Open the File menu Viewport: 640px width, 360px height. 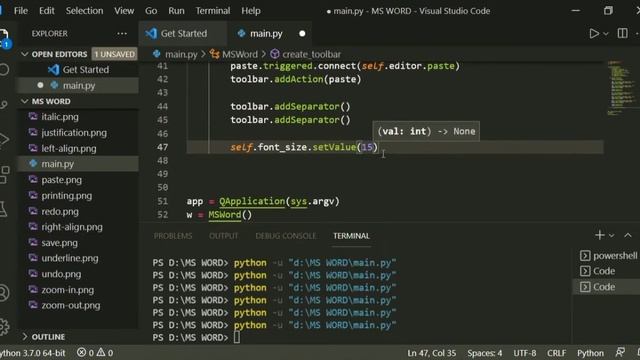pos(20,11)
